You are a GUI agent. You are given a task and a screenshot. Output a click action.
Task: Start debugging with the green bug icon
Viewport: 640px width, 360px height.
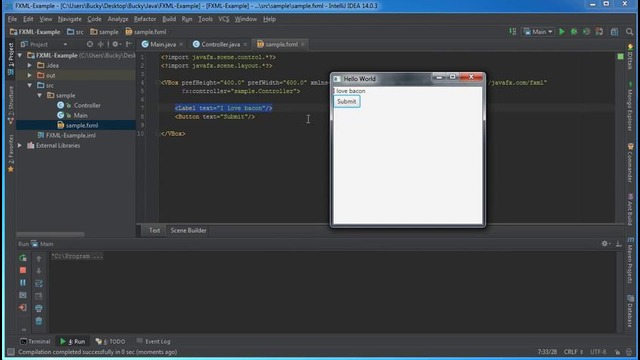(574, 32)
